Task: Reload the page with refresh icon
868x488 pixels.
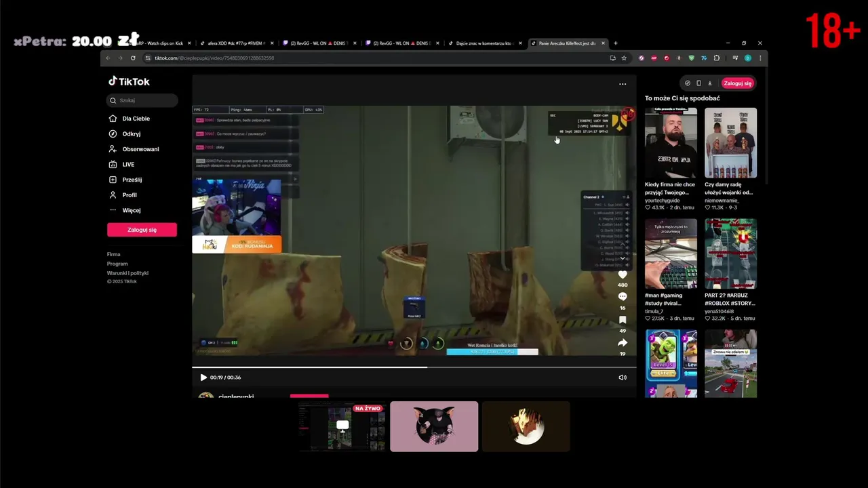Action: 133,58
